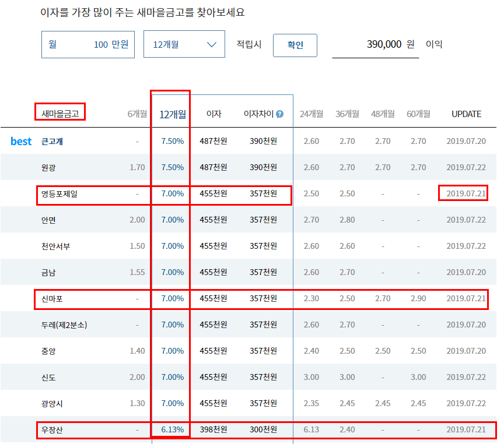504x444 pixels.
Task: Click 1.50 six-month rate for 천안서부
Action: pos(137,246)
